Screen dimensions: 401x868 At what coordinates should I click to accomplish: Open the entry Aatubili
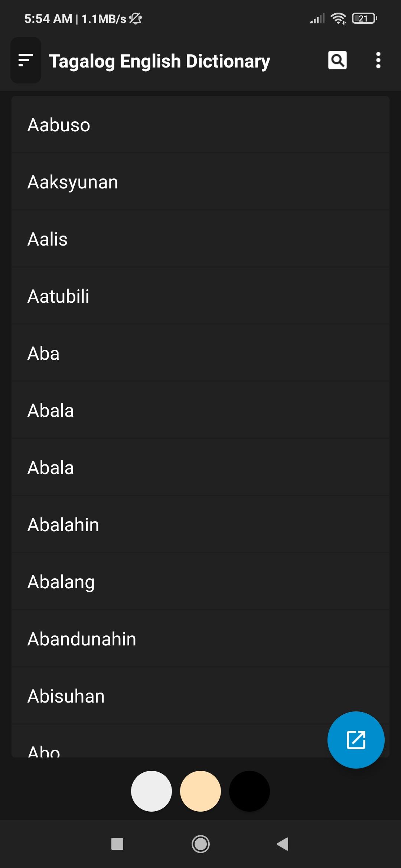(x=200, y=296)
